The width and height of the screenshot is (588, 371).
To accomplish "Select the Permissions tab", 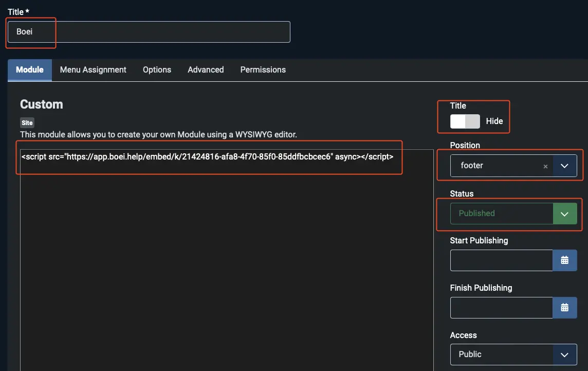I will (263, 70).
